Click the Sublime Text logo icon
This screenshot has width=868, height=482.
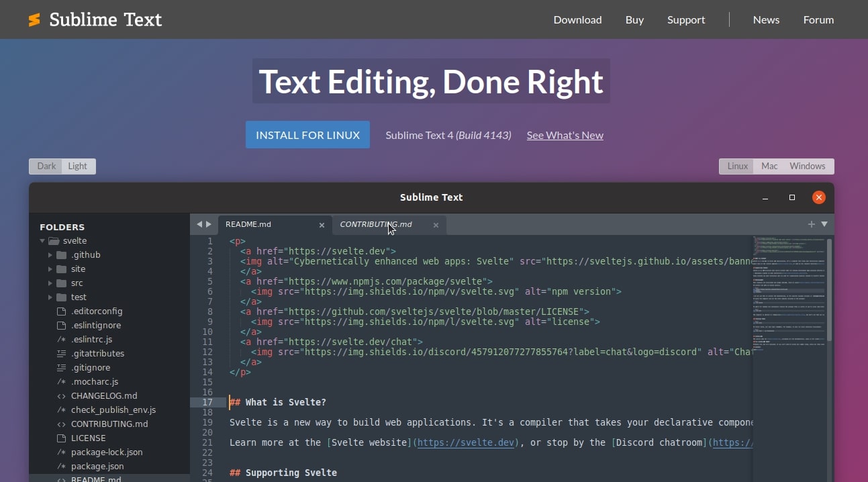[34, 20]
